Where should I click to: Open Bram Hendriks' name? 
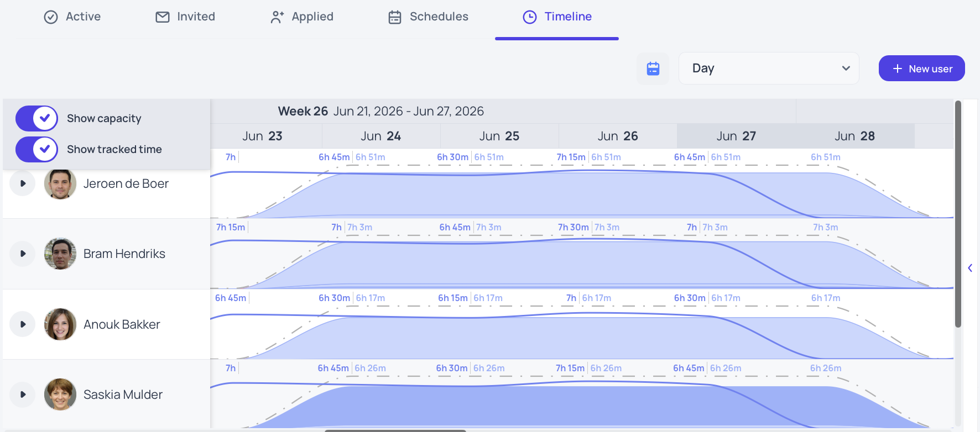pyautogui.click(x=124, y=254)
